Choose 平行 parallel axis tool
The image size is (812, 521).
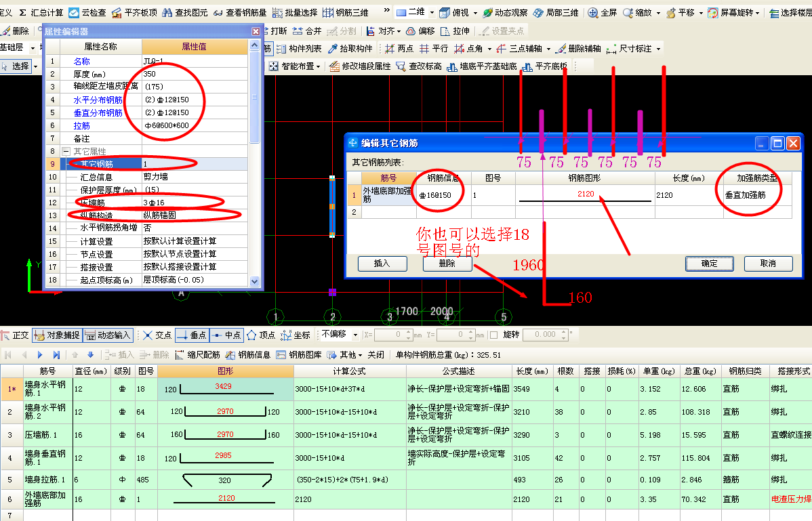434,49
